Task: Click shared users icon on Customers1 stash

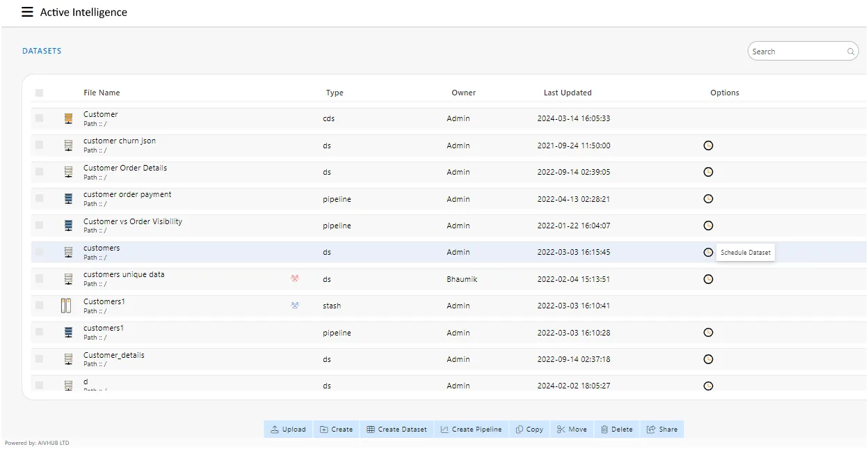Action: pyautogui.click(x=295, y=305)
